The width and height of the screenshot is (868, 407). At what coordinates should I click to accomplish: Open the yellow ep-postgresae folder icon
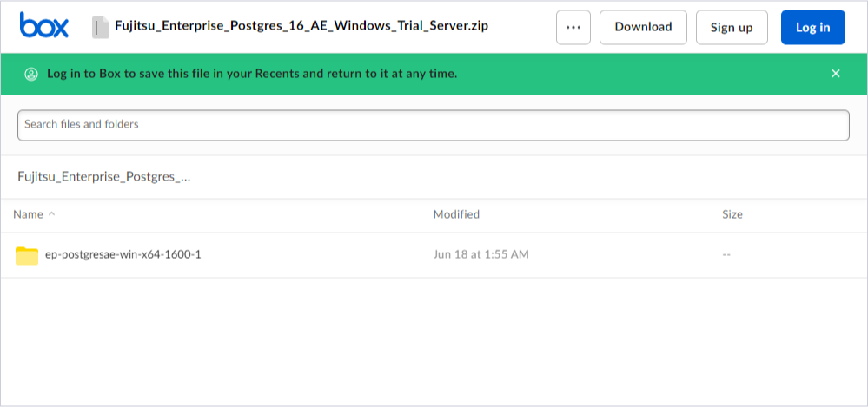pyautogui.click(x=27, y=255)
